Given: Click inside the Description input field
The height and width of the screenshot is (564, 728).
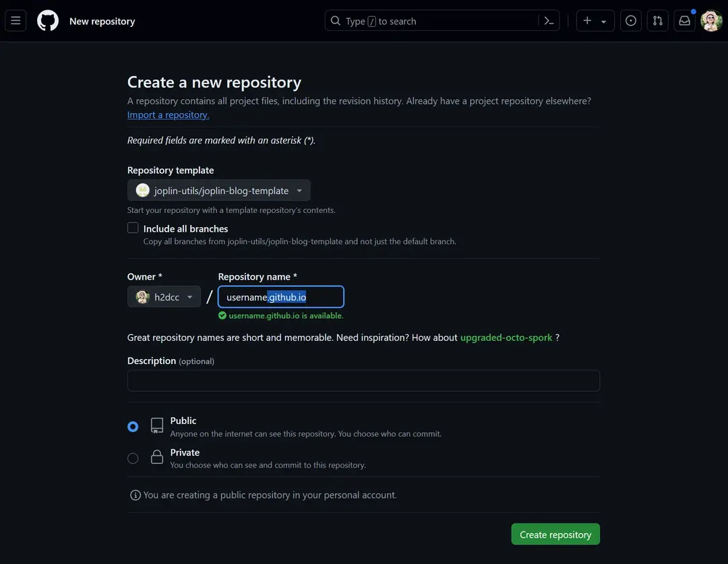Looking at the screenshot, I should pos(363,380).
